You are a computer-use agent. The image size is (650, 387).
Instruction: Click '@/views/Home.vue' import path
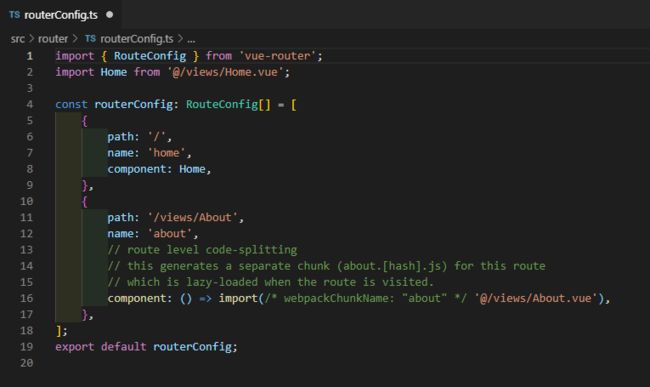pyautogui.click(x=226, y=72)
